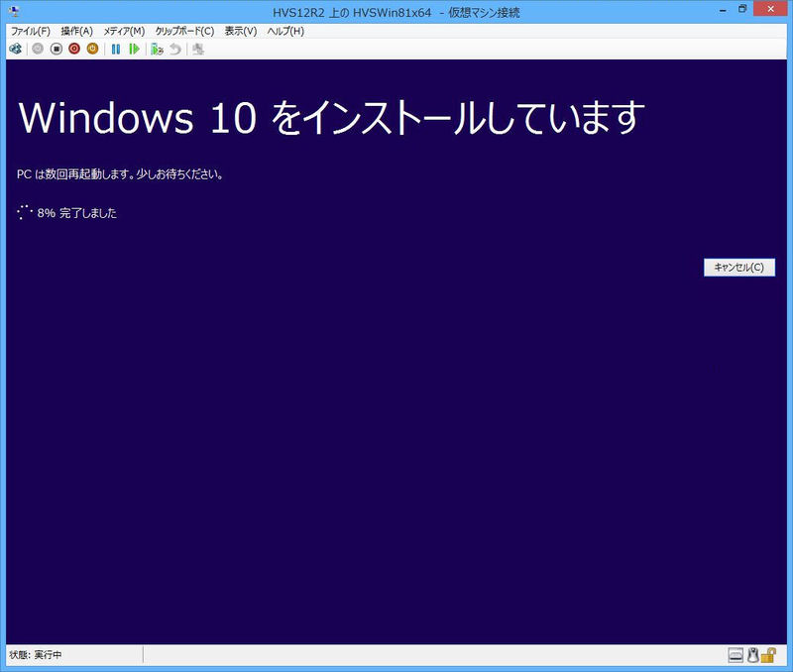Click the greyed Enhanced Session toolbar icon
The height and width of the screenshot is (672, 793).
point(198,49)
